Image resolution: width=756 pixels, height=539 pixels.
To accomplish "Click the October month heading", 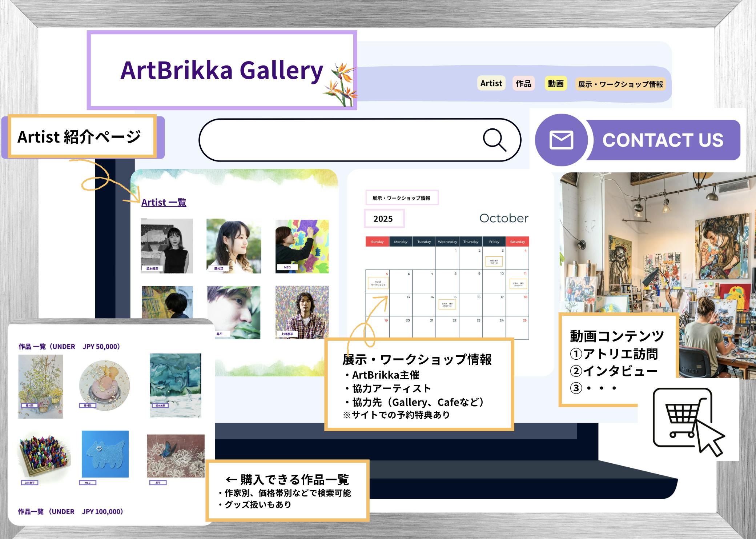I will tap(503, 218).
